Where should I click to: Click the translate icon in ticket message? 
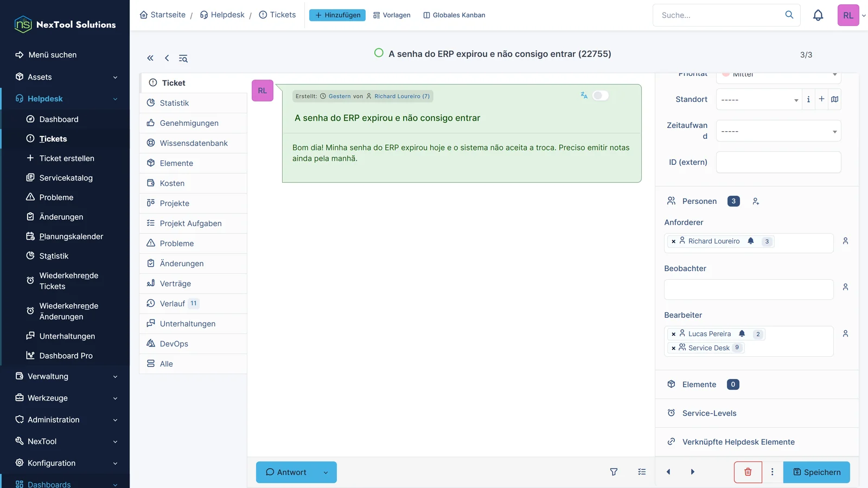click(x=584, y=95)
